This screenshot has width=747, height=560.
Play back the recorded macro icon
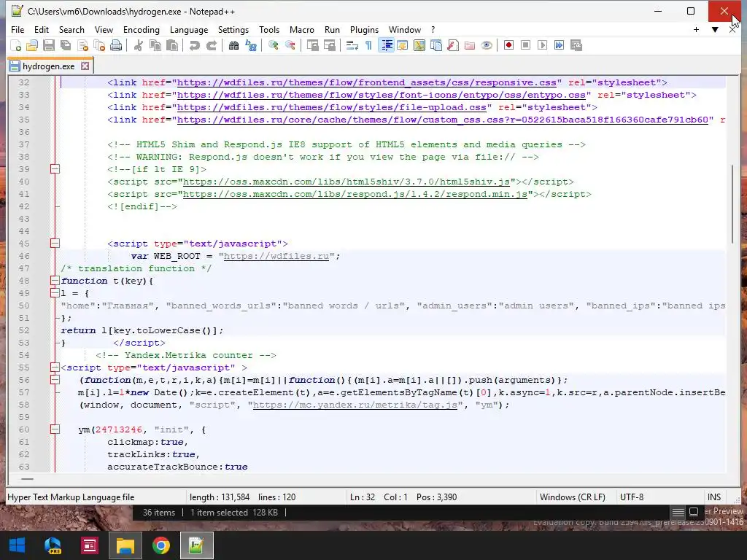[542, 45]
